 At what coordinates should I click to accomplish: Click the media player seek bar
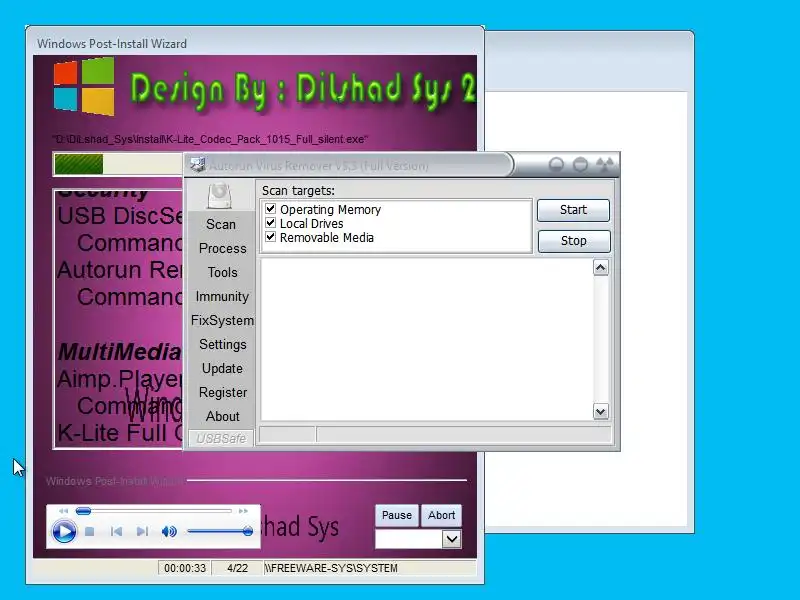tap(154, 511)
